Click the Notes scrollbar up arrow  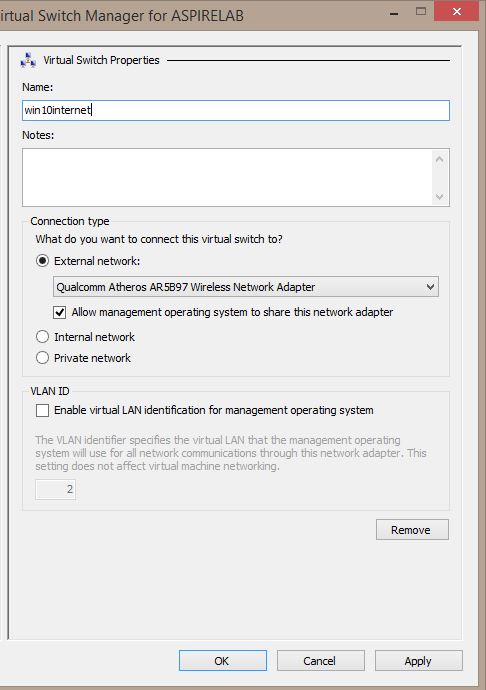point(439,159)
